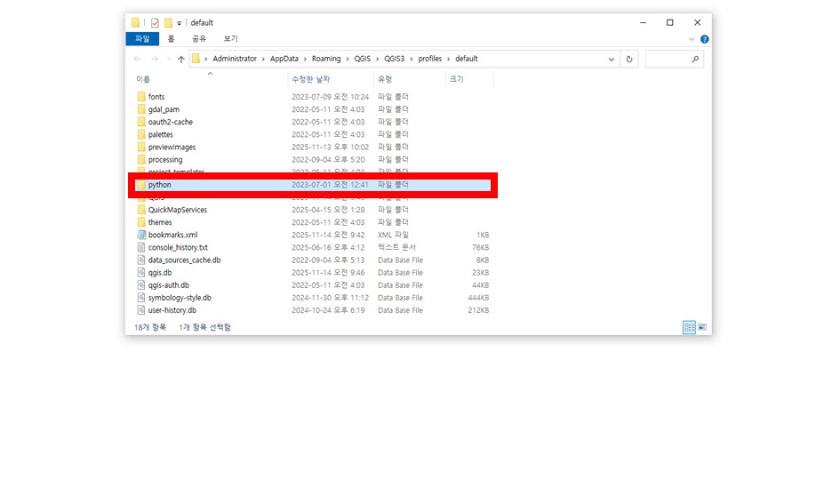The height and width of the screenshot is (504, 840).
Task: Switch to the 보기 ribbon tab
Action: [x=230, y=39]
